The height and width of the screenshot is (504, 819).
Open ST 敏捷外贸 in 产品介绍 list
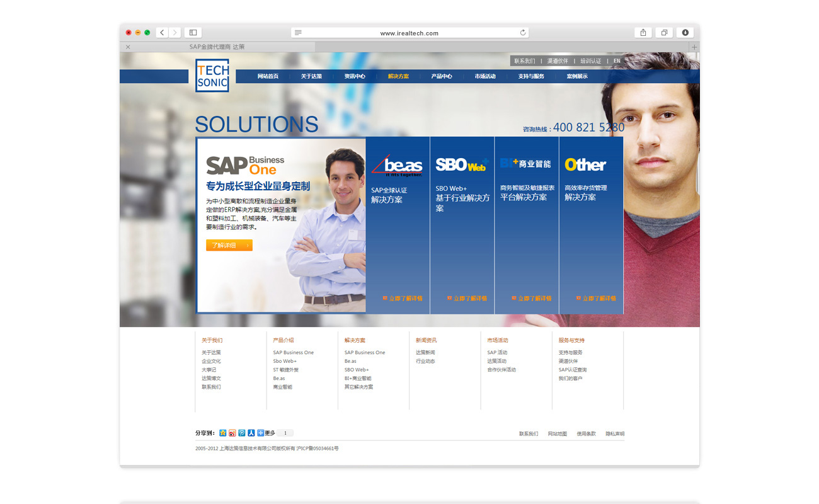point(286,370)
